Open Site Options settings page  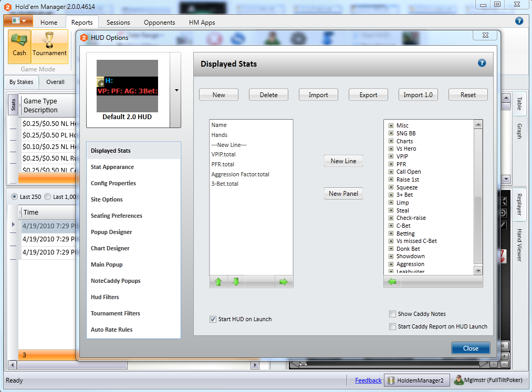pyautogui.click(x=133, y=199)
